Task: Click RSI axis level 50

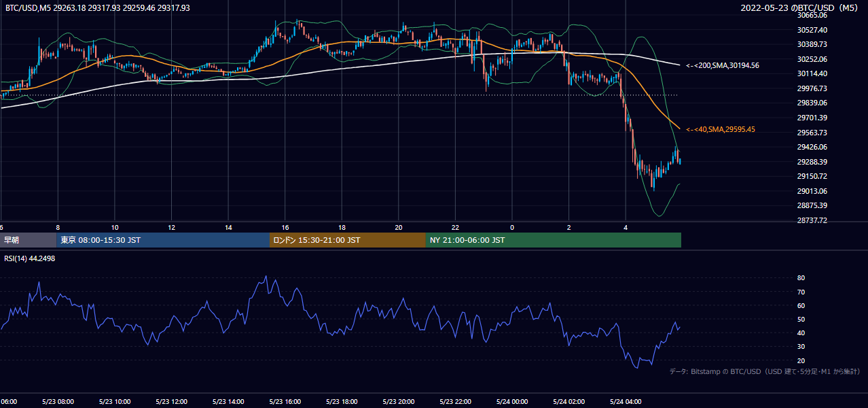Action: (x=801, y=319)
